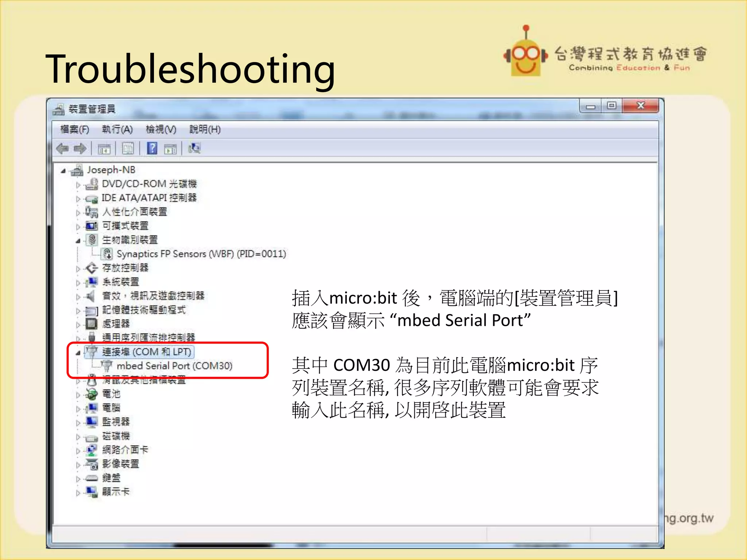Click the Scan for hardware changes icon
This screenshot has width=747, height=560.
click(x=194, y=148)
